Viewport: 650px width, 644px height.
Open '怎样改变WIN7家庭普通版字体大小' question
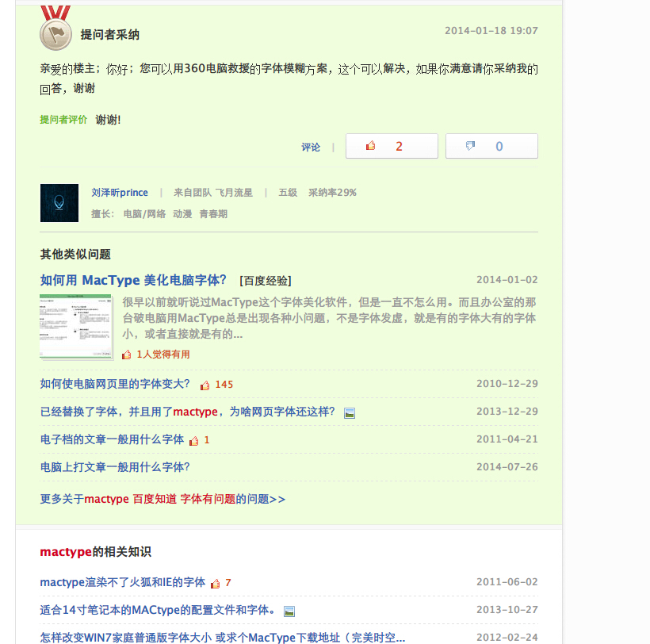click(x=223, y=638)
